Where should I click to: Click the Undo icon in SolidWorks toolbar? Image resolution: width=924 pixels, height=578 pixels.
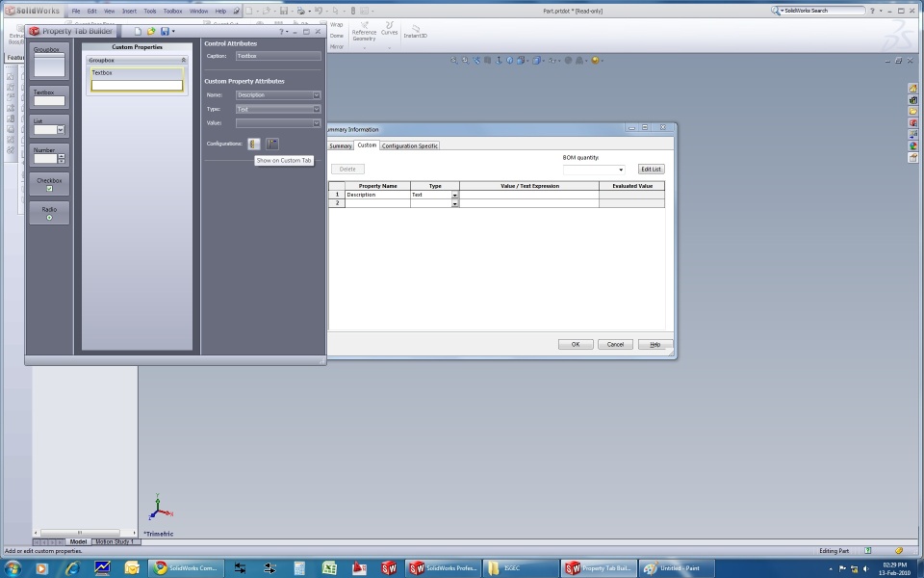click(x=319, y=11)
